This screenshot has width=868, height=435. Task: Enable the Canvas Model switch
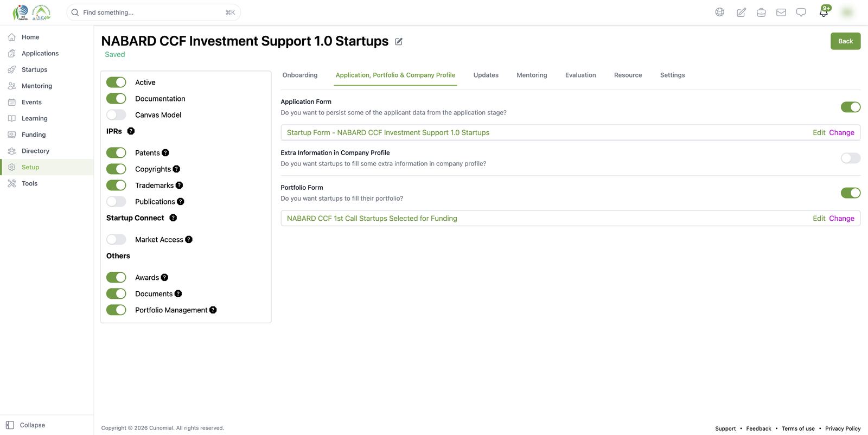tap(116, 115)
